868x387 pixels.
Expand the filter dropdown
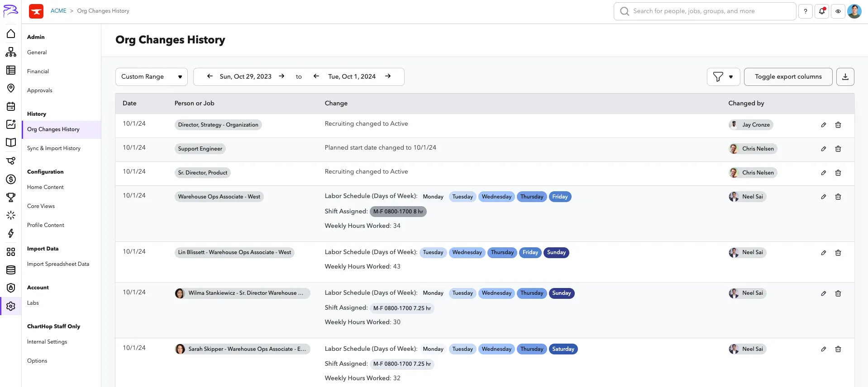(724, 77)
